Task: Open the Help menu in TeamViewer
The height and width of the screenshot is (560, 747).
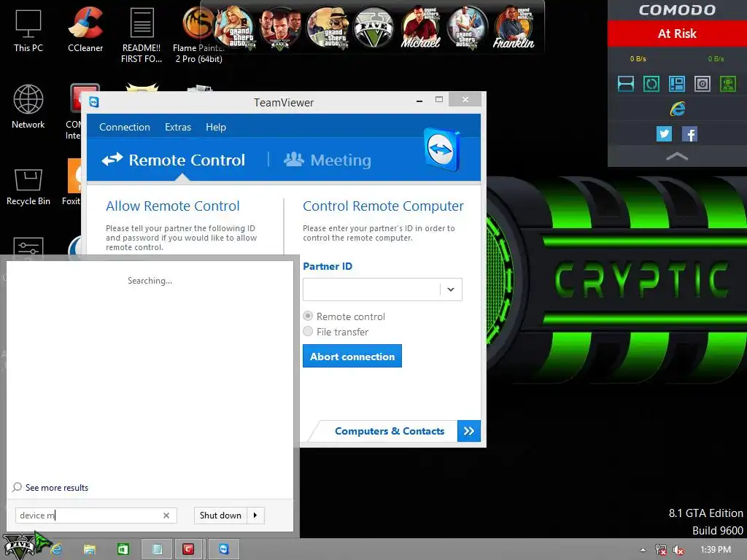Action: (x=216, y=127)
